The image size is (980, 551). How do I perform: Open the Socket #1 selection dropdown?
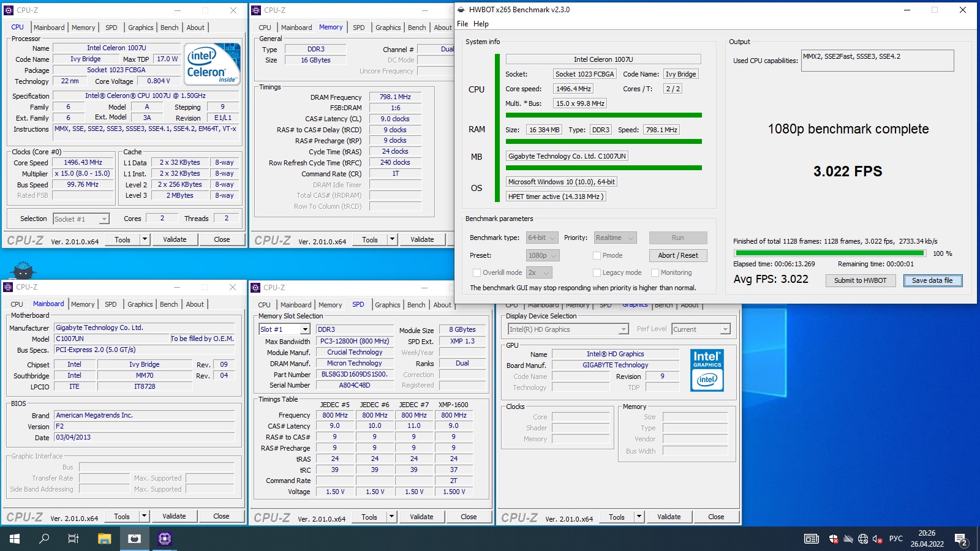click(x=81, y=219)
